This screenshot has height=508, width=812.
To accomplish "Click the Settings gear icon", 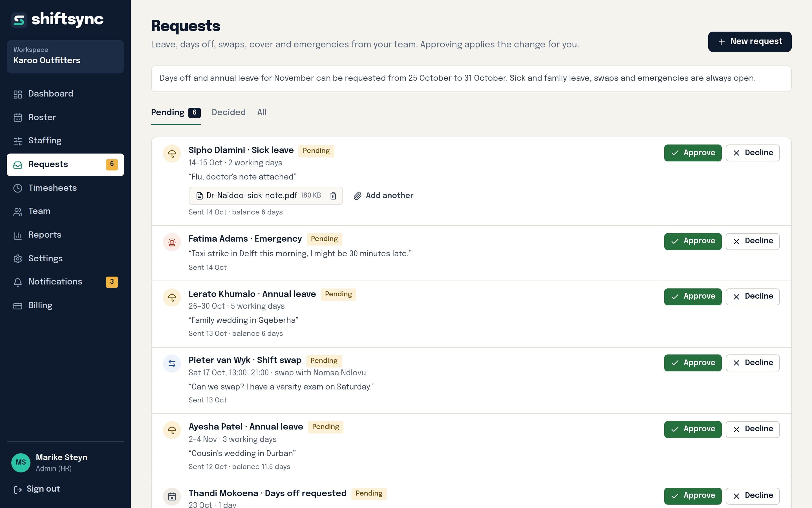I will pos(18,259).
